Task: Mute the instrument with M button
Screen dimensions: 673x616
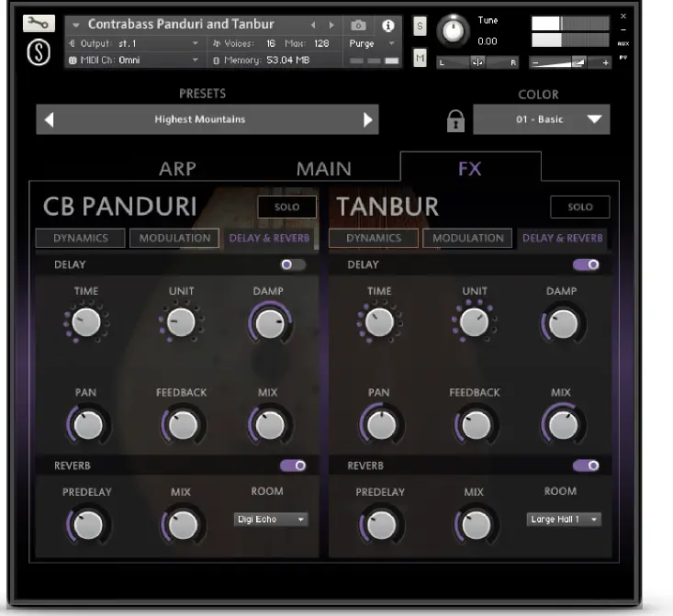Action: pyautogui.click(x=420, y=58)
